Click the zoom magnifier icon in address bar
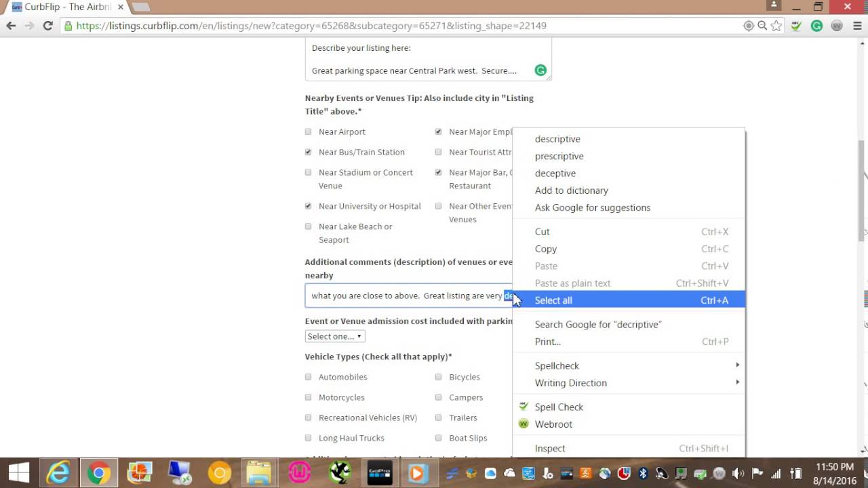 click(762, 26)
